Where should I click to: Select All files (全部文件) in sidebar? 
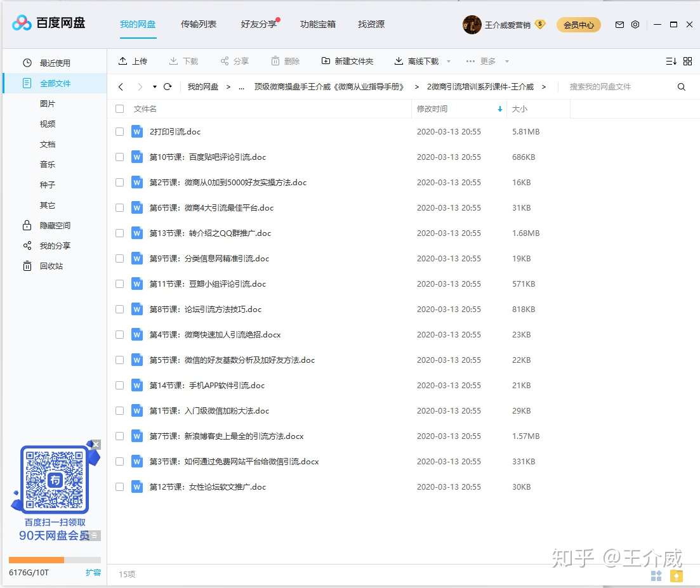click(55, 84)
